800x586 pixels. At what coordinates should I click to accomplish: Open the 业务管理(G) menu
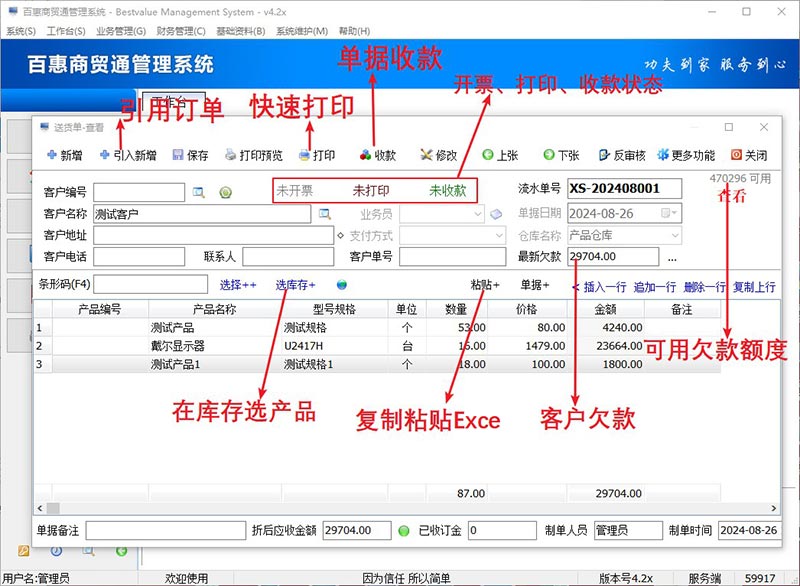[x=121, y=31]
